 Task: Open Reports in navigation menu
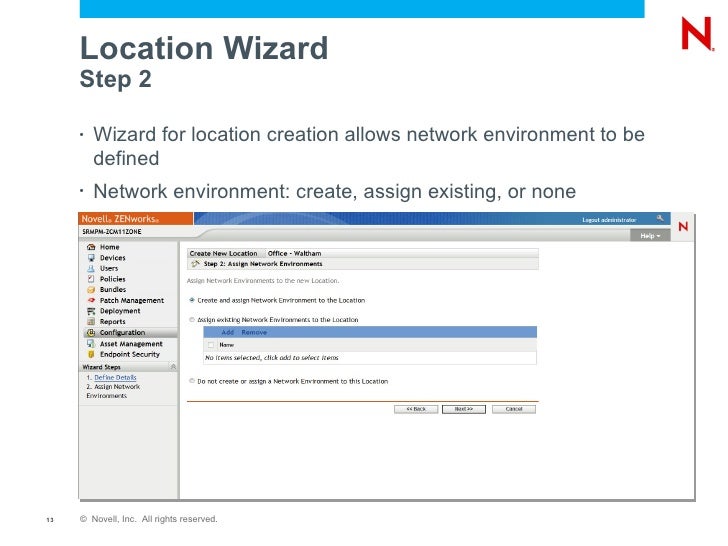113,322
